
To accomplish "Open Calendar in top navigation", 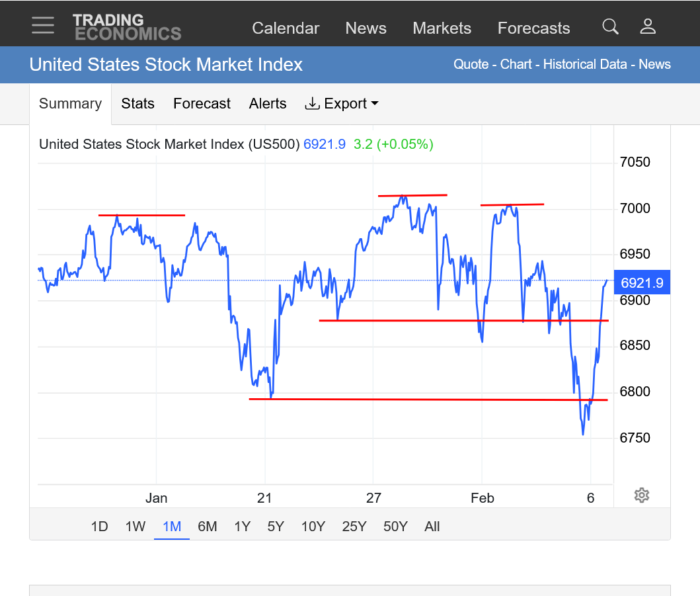I will 286,28.
